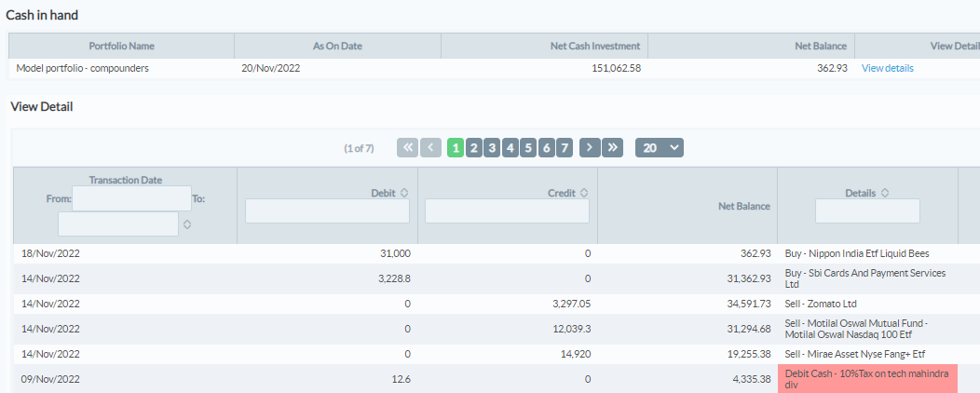Click Portfolio Name column header
This screenshot has height=393, width=980.
[x=122, y=46]
